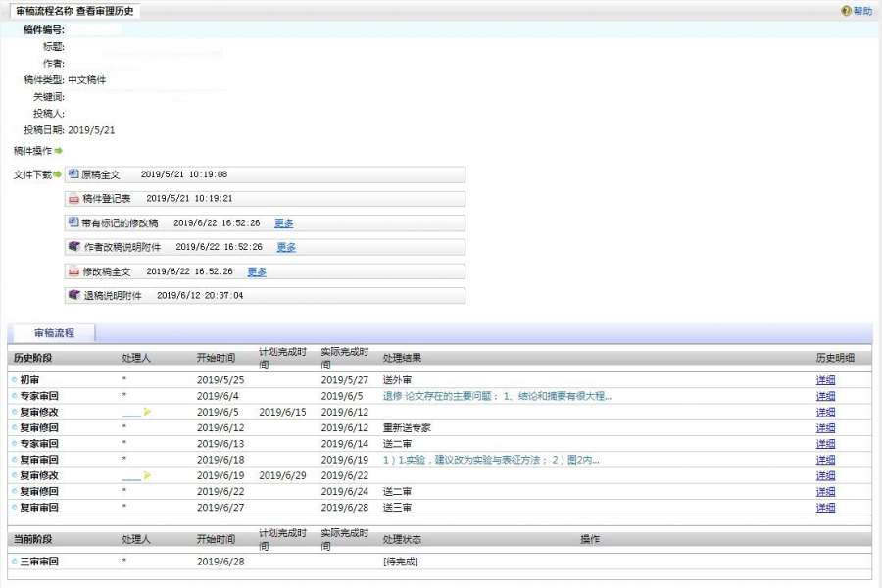Click the green arrow next to 稿件操作
The image size is (882, 588).
(59, 151)
